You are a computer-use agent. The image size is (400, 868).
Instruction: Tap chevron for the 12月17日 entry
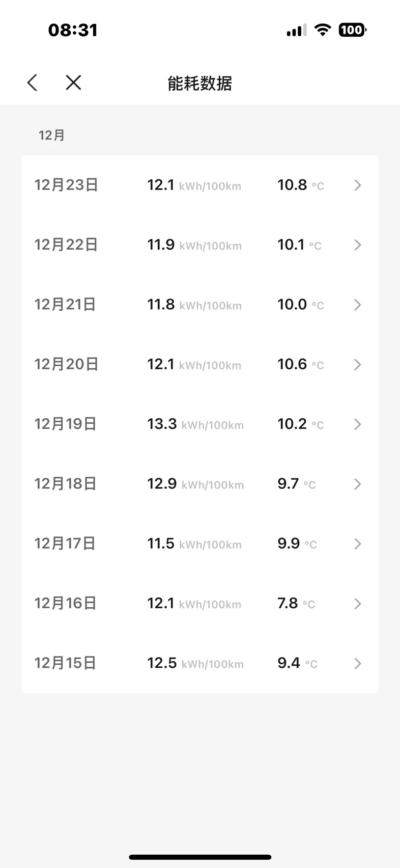coord(357,544)
